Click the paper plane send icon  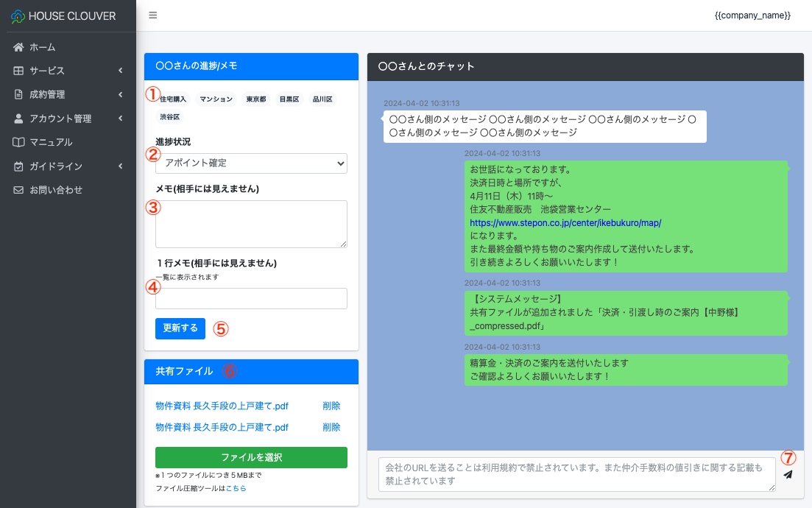point(788,475)
